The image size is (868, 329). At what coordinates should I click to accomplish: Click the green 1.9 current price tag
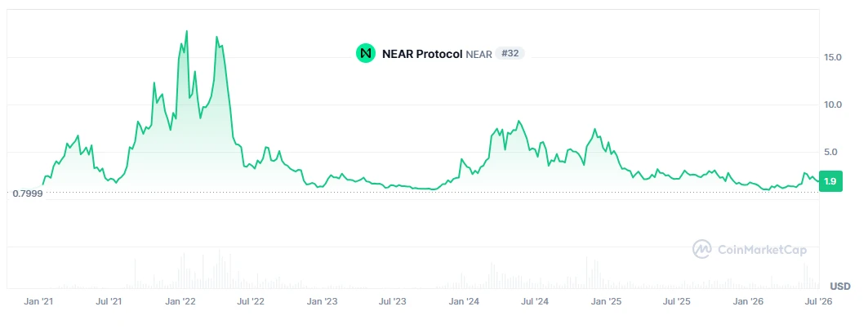830,181
